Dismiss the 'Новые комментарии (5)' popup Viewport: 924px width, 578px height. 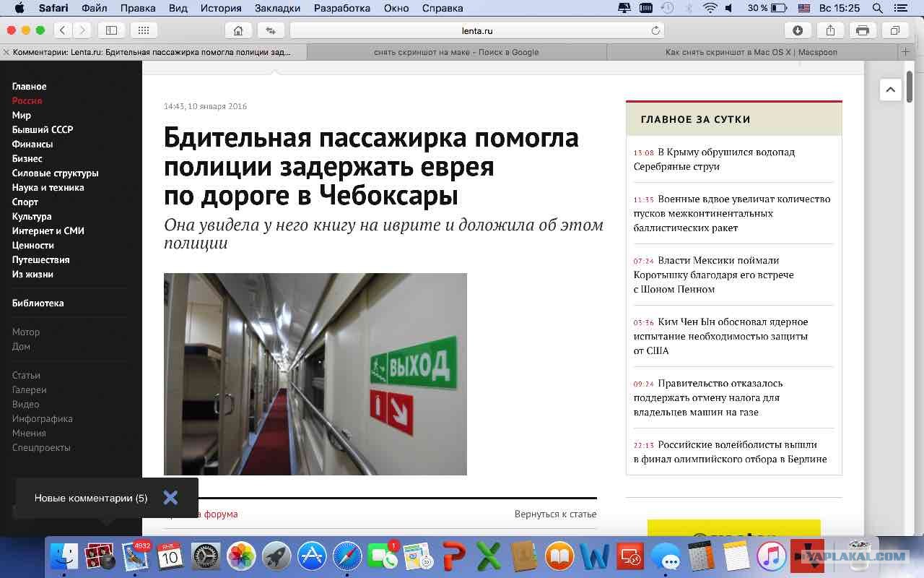170,497
